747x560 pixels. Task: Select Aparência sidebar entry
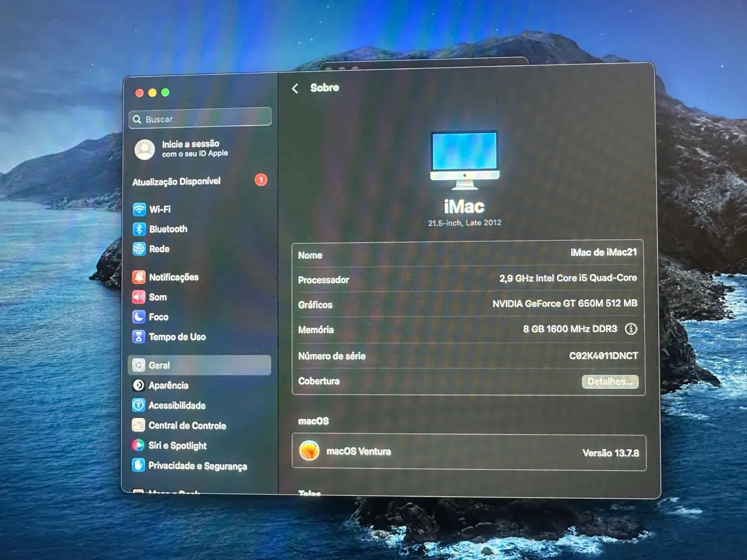(200, 385)
